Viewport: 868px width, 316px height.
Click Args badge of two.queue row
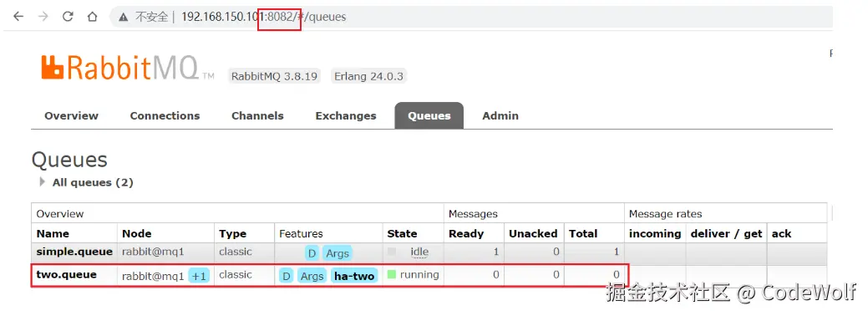312,276
